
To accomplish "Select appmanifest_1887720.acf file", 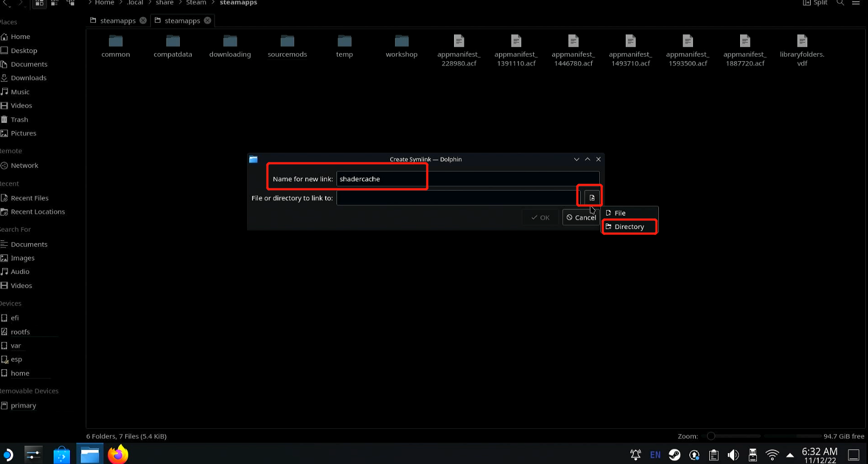I will 745,51.
